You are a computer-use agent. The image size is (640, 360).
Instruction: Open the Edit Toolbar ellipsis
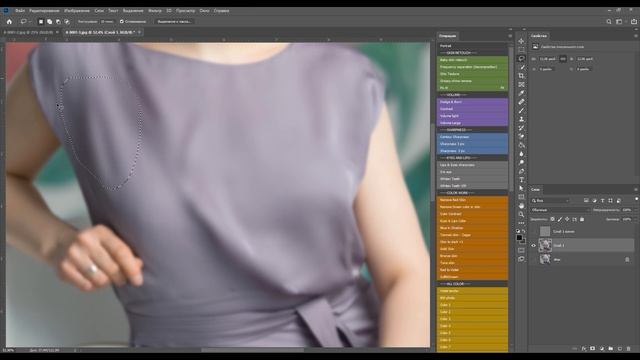click(521, 223)
